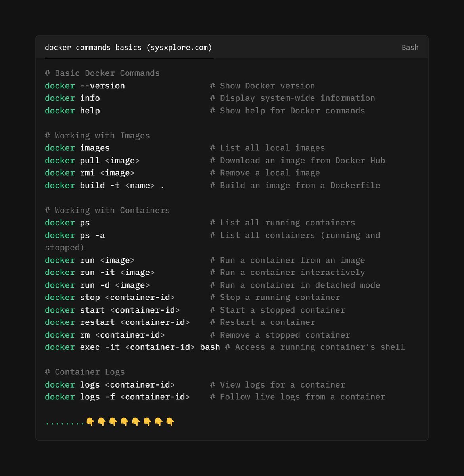Click the '# Stop a running container' comment
The image size is (464, 476).
[275, 297]
